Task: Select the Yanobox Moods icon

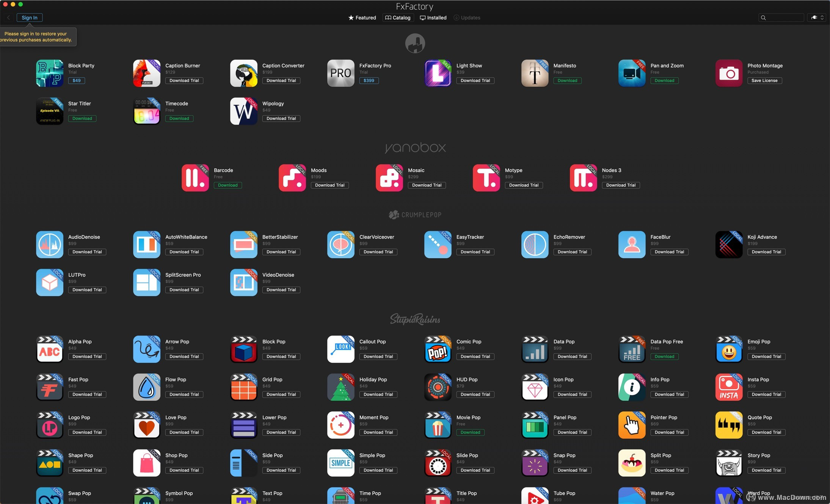Action: (292, 178)
